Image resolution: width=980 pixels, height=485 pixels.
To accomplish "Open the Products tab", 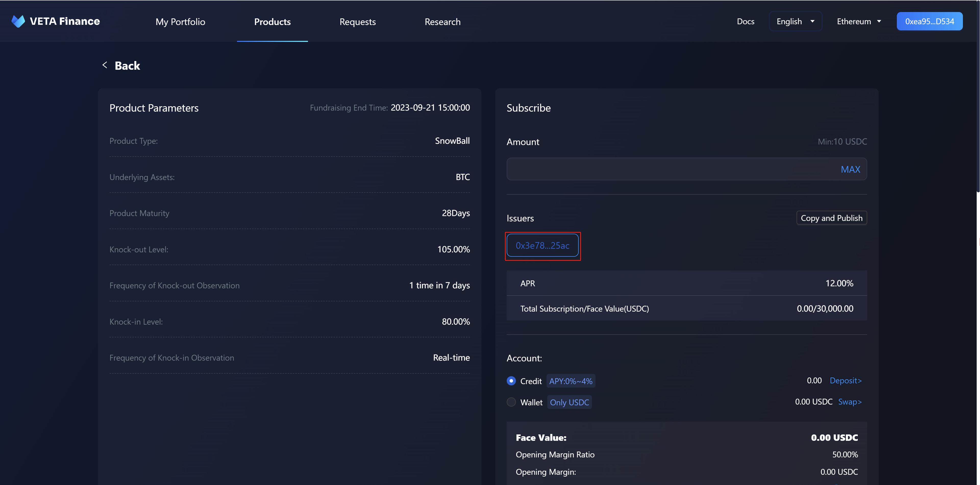I will coord(272,22).
